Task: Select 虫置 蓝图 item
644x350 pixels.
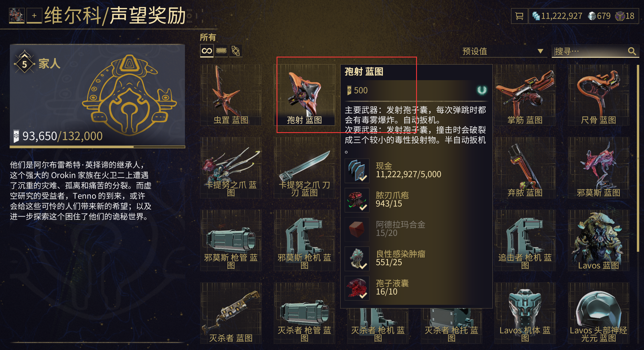Action: click(x=231, y=95)
